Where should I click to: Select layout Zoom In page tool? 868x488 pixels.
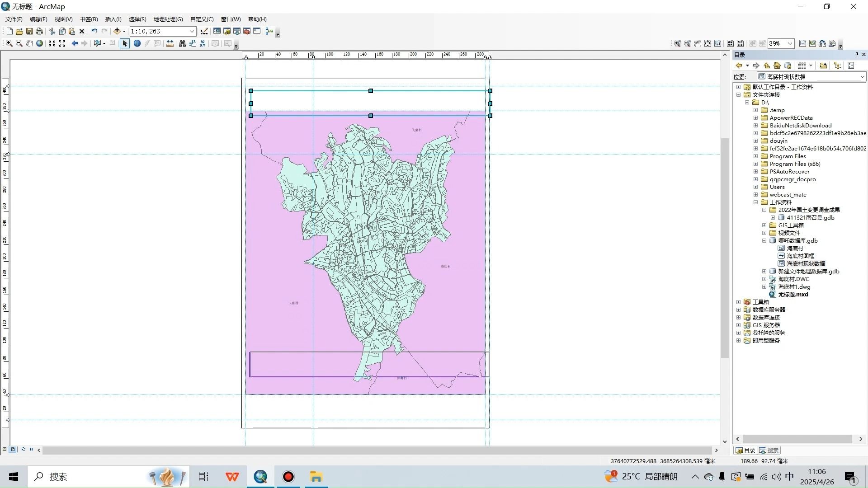(678, 43)
